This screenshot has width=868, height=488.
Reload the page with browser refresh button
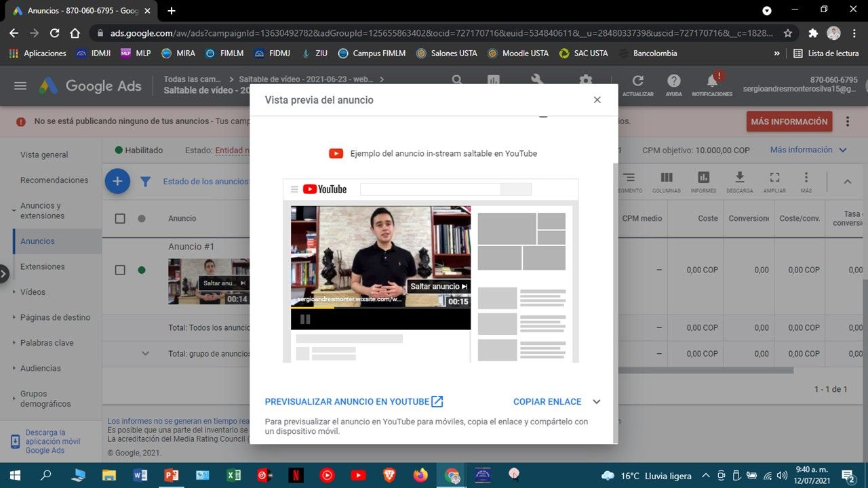[55, 33]
